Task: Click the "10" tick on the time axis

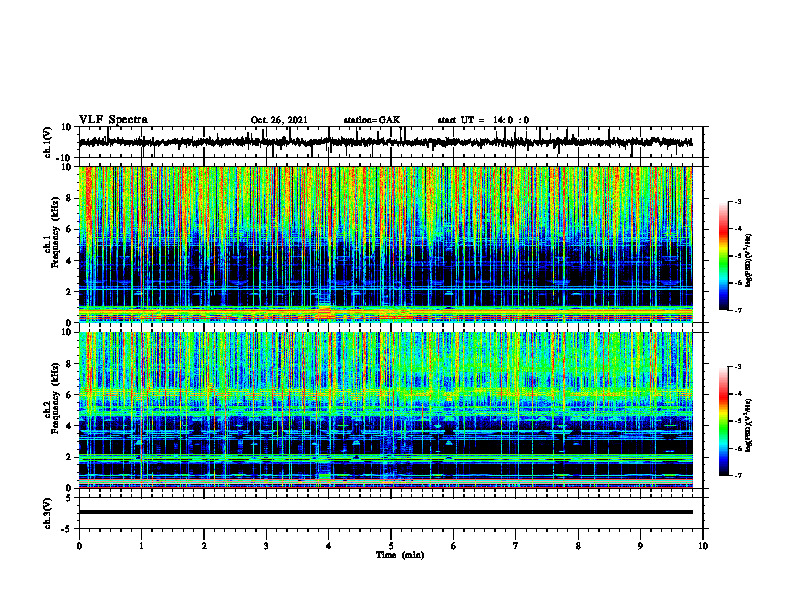Action: [x=703, y=546]
